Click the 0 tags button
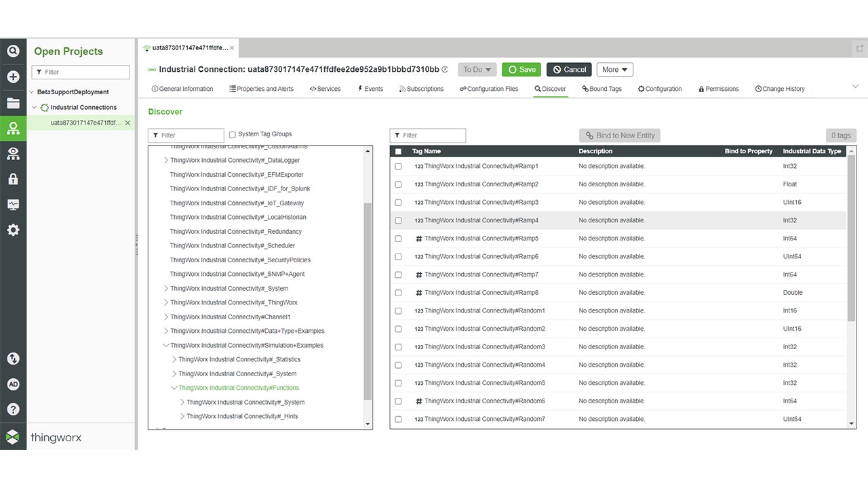Image resolution: width=868 pixels, height=488 pixels. click(x=841, y=136)
